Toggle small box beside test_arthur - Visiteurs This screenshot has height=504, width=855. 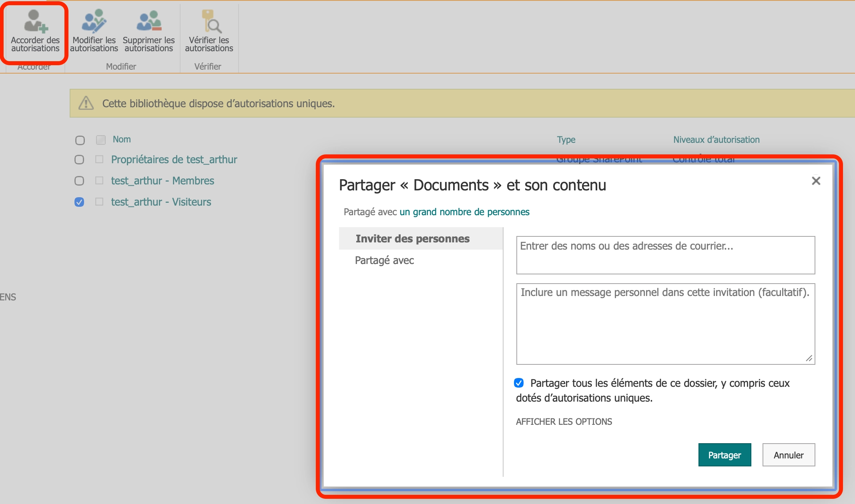click(99, 202)
